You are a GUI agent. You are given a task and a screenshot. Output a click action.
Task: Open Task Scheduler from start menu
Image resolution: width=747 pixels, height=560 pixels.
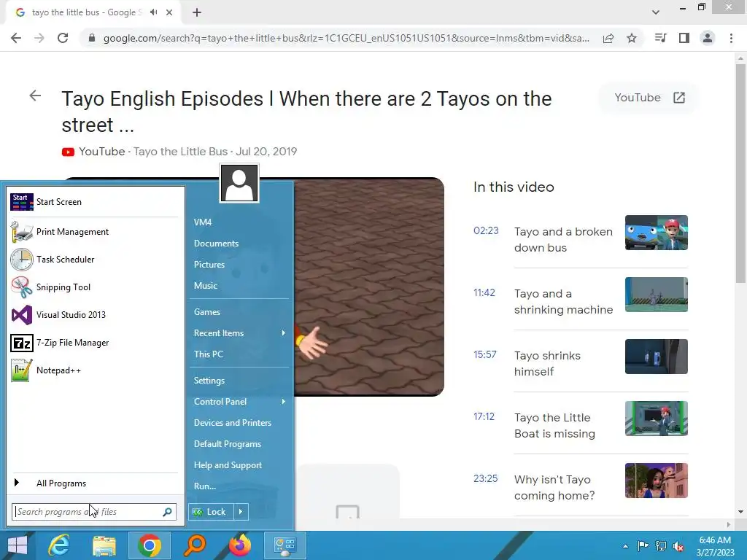tap(94, 260)
